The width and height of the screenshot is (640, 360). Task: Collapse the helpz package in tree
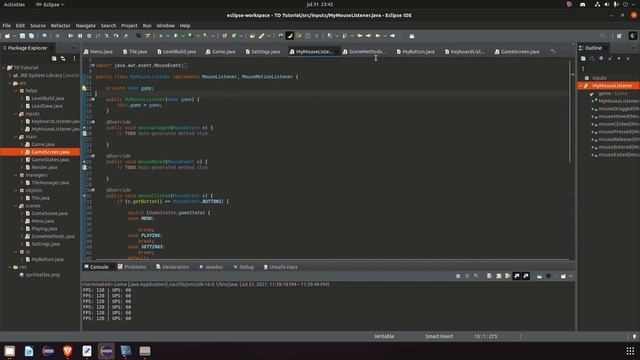(16, 91)
